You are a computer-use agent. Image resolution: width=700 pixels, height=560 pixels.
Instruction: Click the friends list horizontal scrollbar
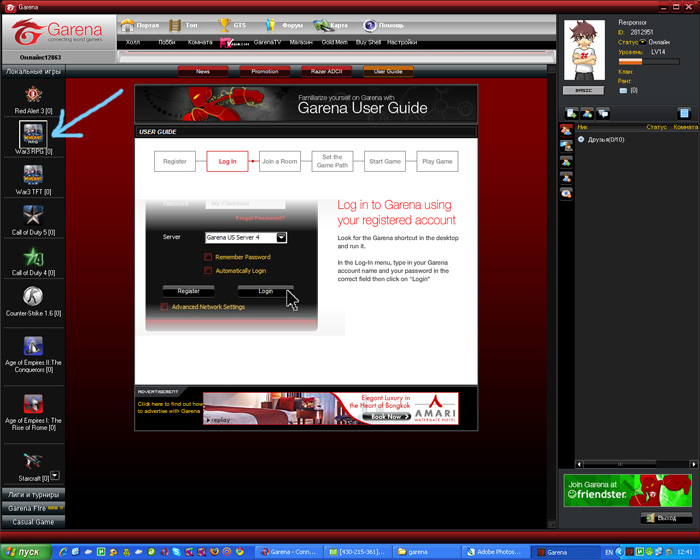[x=637, y=464]
